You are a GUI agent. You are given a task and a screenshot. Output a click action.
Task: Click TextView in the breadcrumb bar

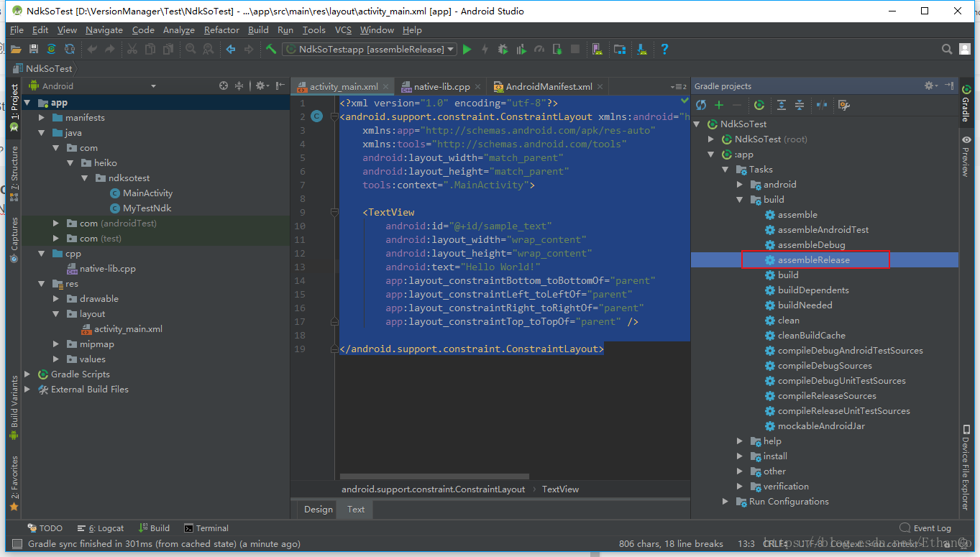tap(560, 489)
